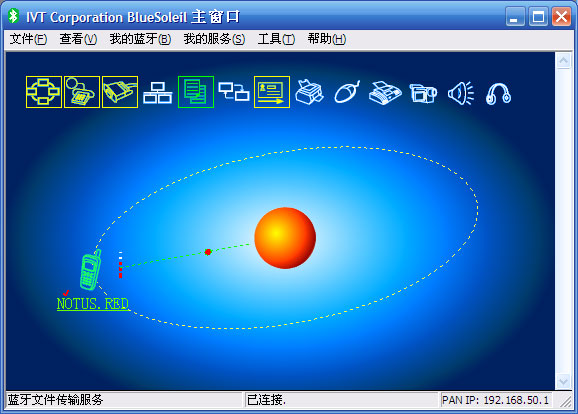Viewport: 578px width, 414px height.
Task: Select the LAN Access service icon
Action: click(x=158, y=93)
